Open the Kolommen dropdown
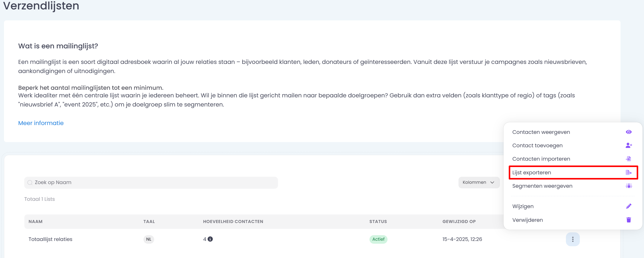 (x=479, y=182)
